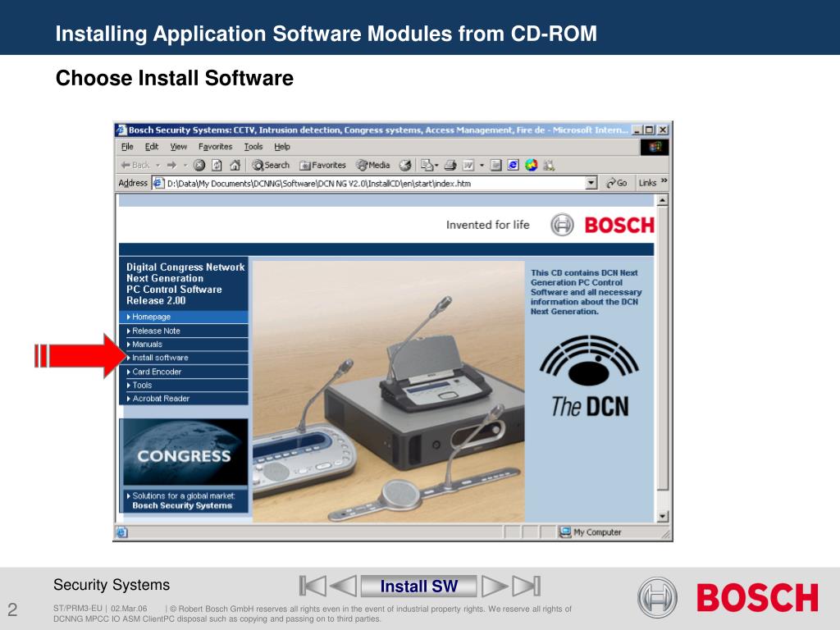Click The DCN logo graphic
This screenshot has height=630, width=840.
pos(589,377)
